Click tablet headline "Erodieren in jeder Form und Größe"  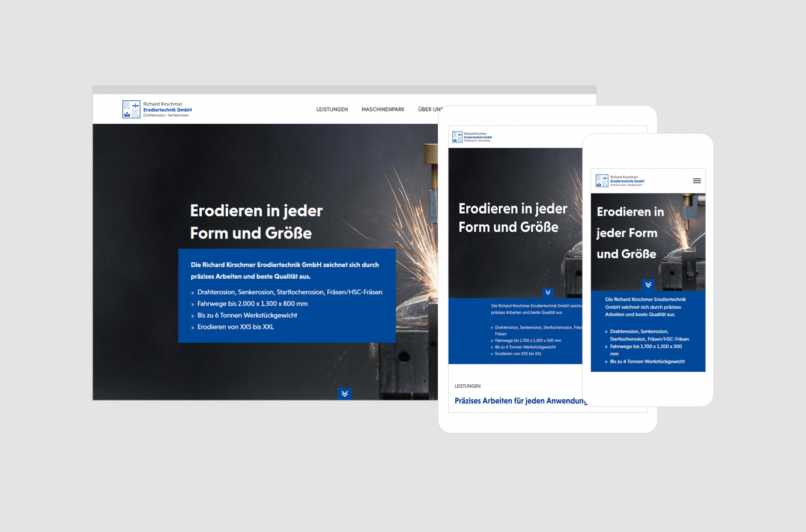(x=513, y=218)
